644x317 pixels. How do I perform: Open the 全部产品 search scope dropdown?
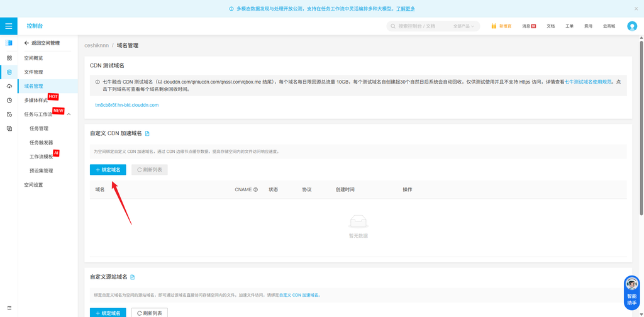click(464, 26)
